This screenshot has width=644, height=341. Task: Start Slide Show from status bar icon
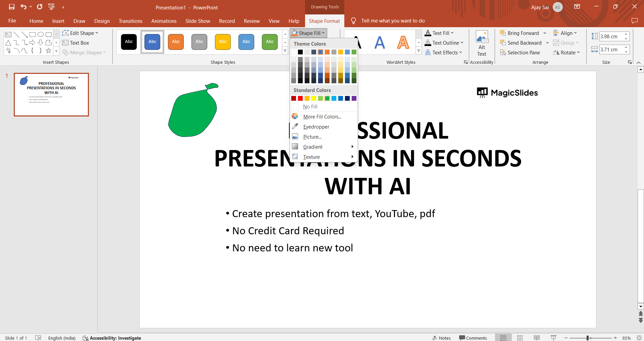[x=553, y=338]
